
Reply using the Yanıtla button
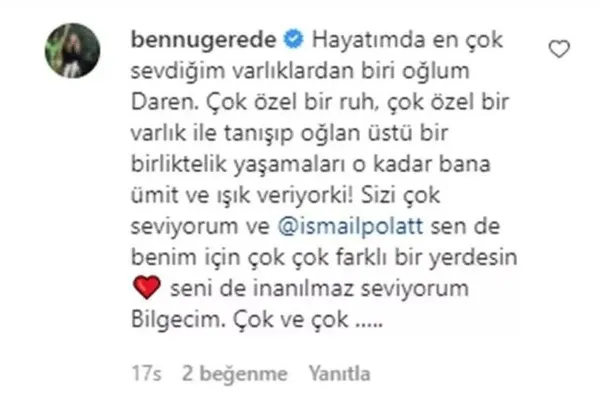[339, 373]
